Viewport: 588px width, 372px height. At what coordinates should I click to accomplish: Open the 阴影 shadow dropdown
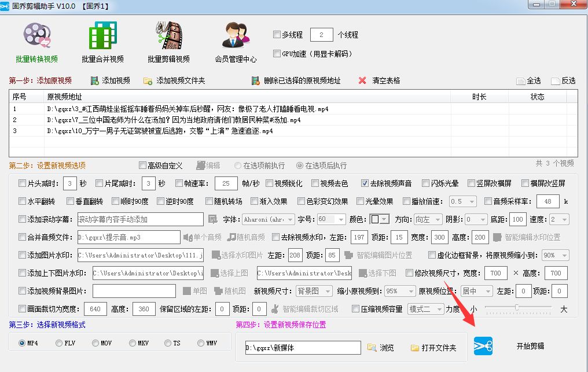[x=476, y=219]
